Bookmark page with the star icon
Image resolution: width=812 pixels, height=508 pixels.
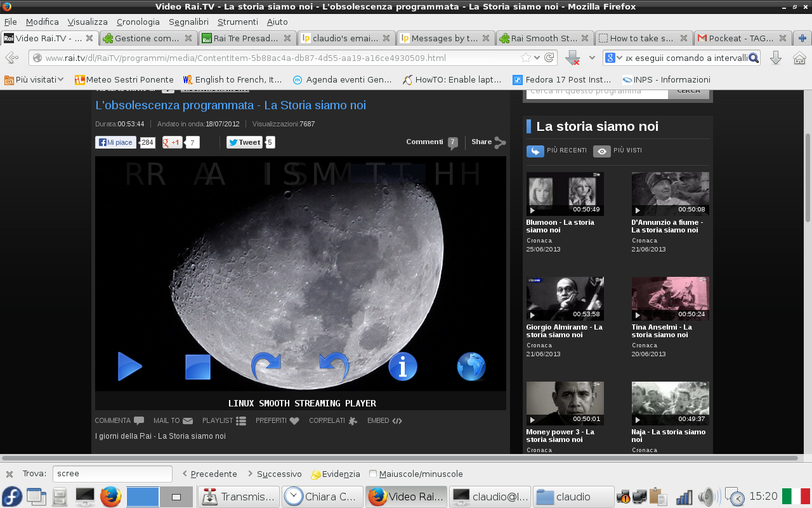coord(526,58)
